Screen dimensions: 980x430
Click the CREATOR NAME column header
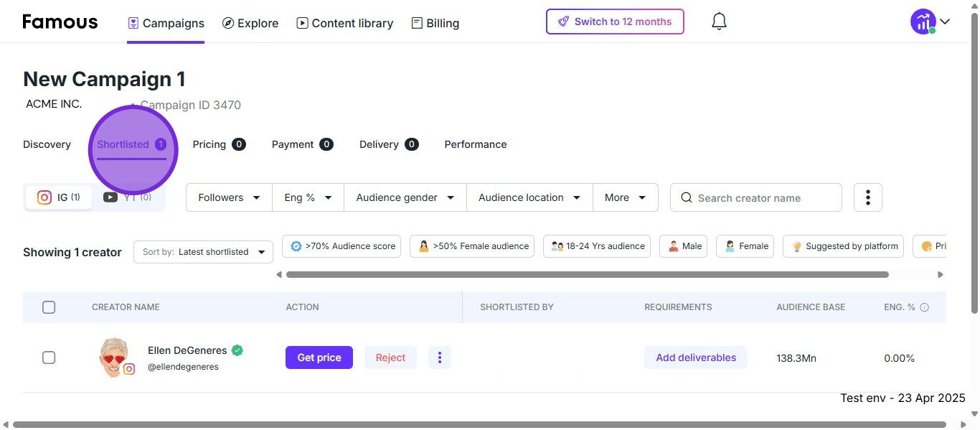click(126, 307)
